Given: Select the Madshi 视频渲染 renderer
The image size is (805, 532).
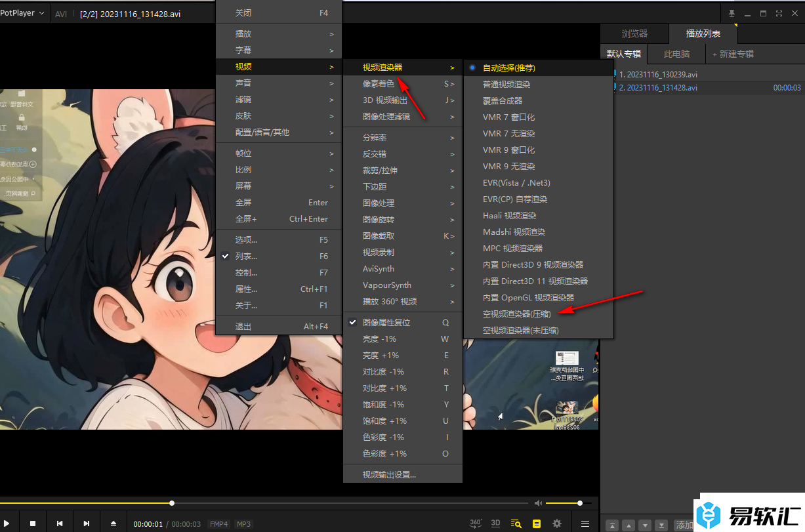Looking at the screenshot, I should coord(539,232).
